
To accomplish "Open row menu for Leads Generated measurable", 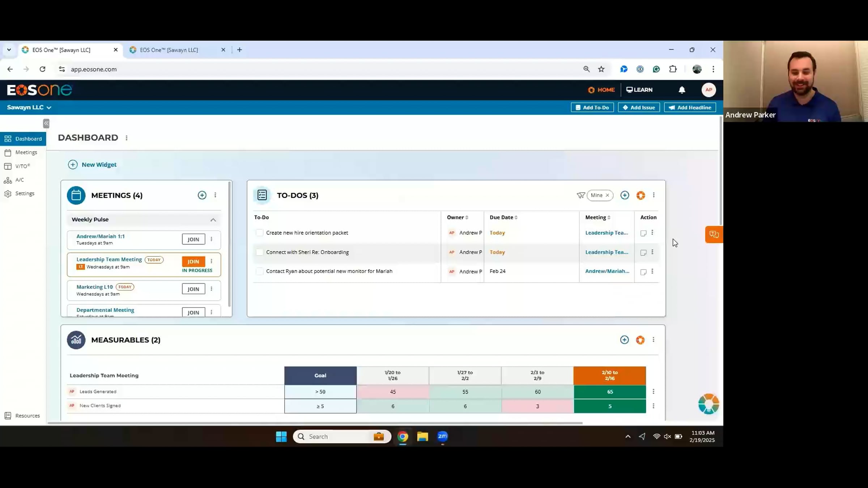I will pyautogui.click(x=653, y=391).
